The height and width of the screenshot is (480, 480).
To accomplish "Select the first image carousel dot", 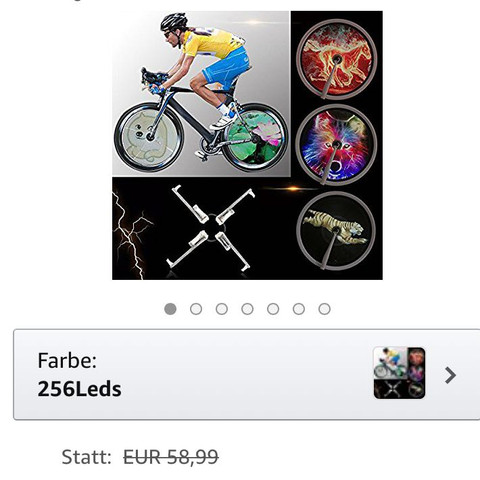I will coord(170,309).
